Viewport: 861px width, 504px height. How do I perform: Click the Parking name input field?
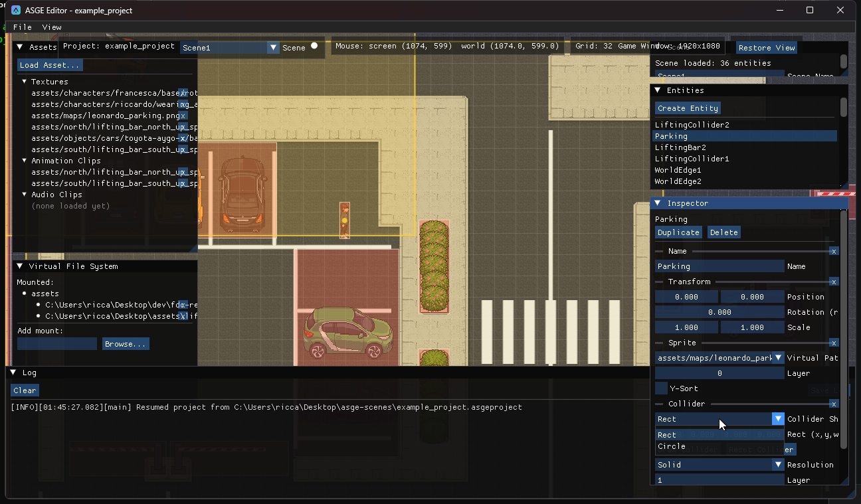click(719, 266)
